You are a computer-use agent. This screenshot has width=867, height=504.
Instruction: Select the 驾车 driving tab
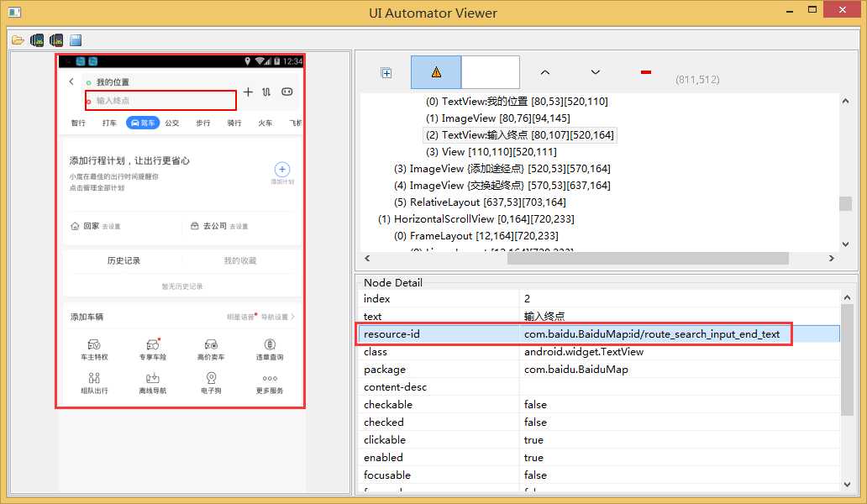[143, 123]
